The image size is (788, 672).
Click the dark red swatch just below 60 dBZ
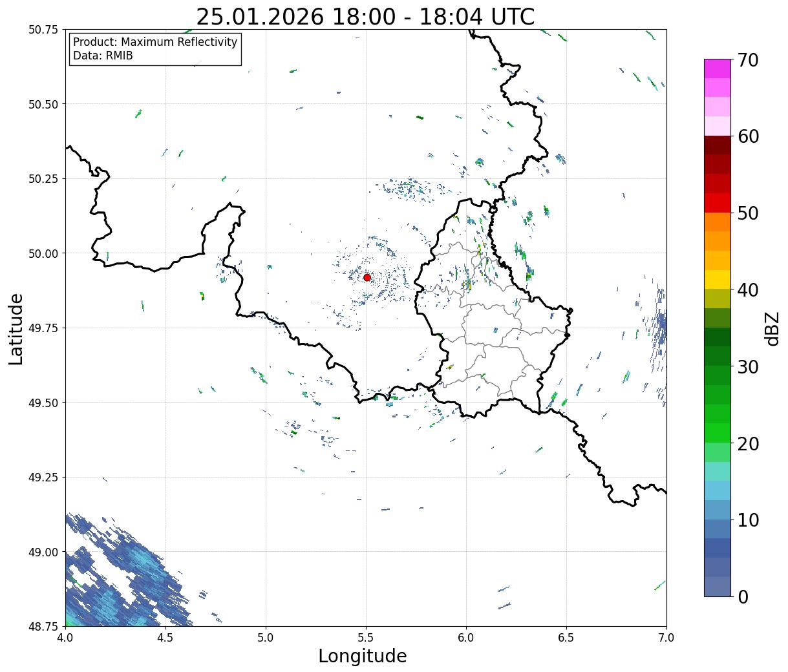[x=718, y=145]
